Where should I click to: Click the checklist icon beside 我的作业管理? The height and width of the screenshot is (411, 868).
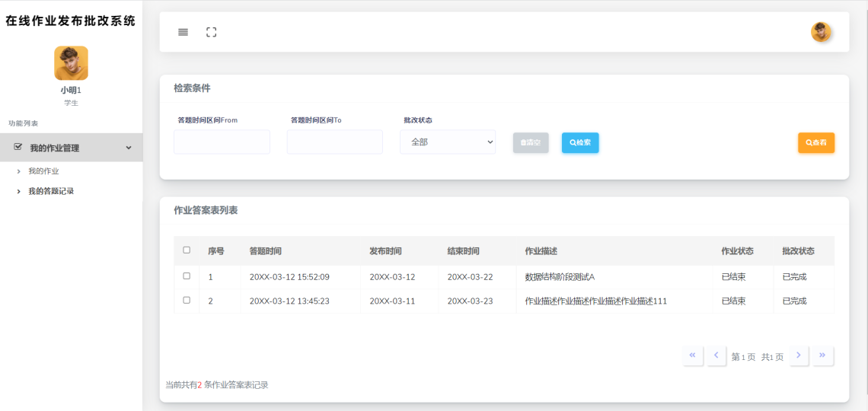coord(18,147)
